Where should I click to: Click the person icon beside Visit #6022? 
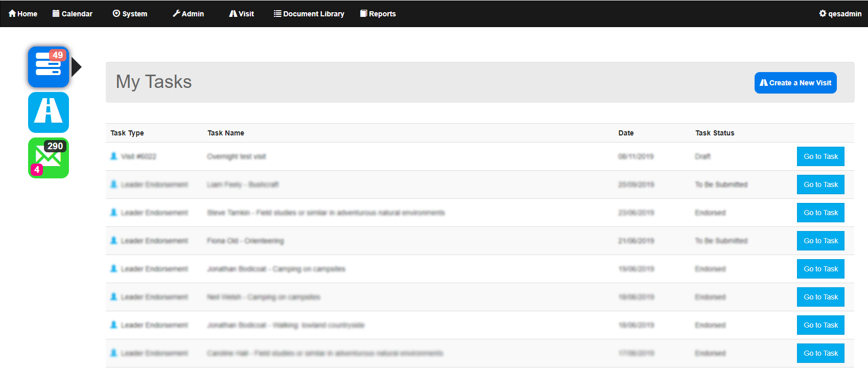[114, 156]
